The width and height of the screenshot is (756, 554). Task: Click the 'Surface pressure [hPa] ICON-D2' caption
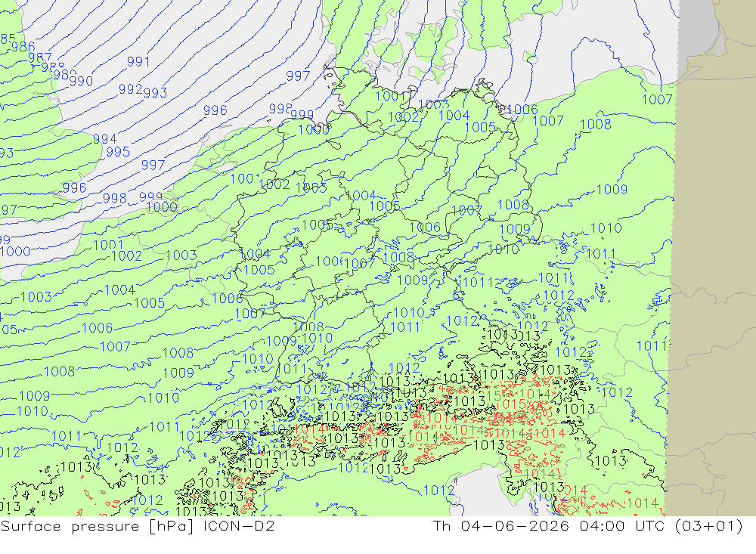pos(138,526)
